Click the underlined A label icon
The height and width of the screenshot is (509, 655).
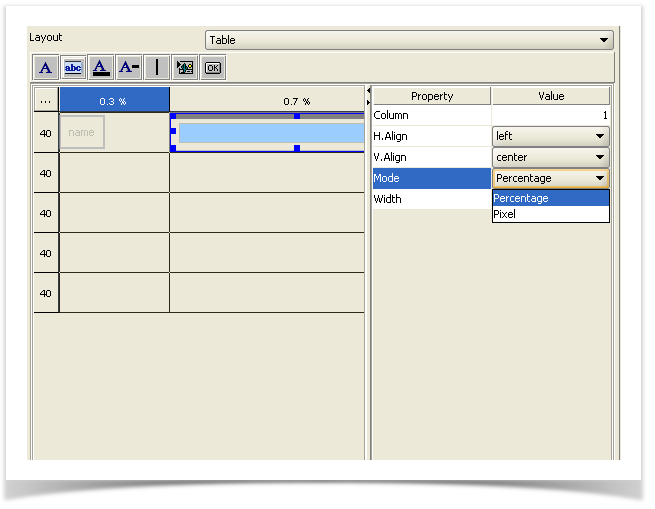(x=101, y=68)
